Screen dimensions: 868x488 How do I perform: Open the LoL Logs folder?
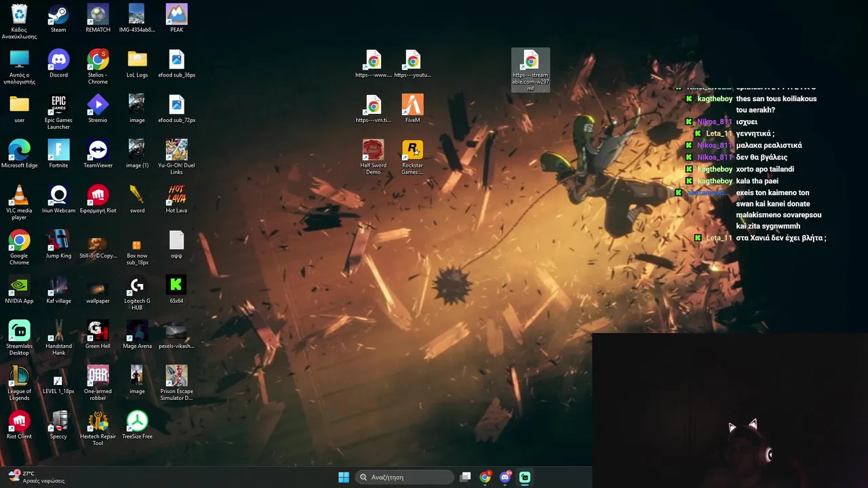click(x=137, y=64)
